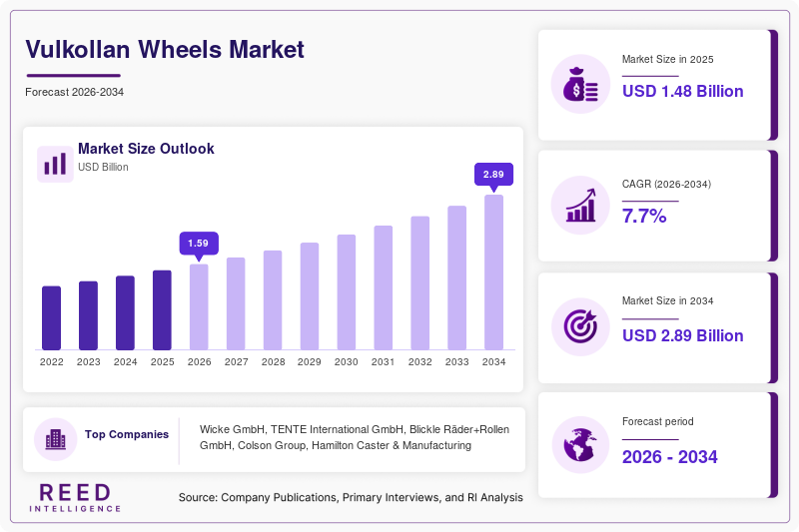The image size is (799, 532).
Task: Click the 7.7% CAGR value
Action: click(x=644, y=216)
